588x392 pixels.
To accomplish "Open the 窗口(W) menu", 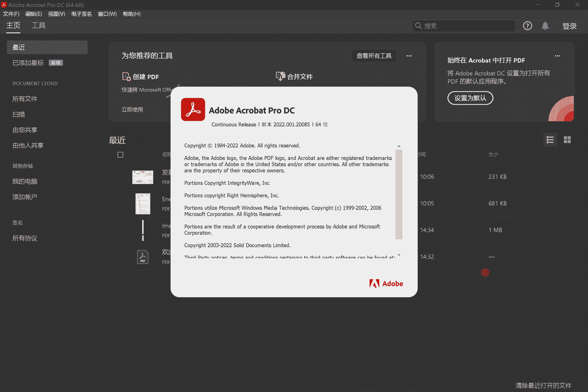I will coord(107,14).
